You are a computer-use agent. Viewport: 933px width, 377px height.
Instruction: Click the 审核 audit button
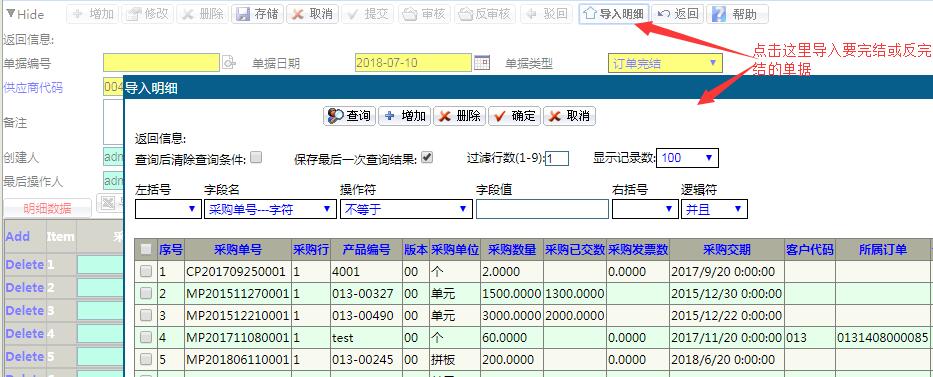click(424, 14)
